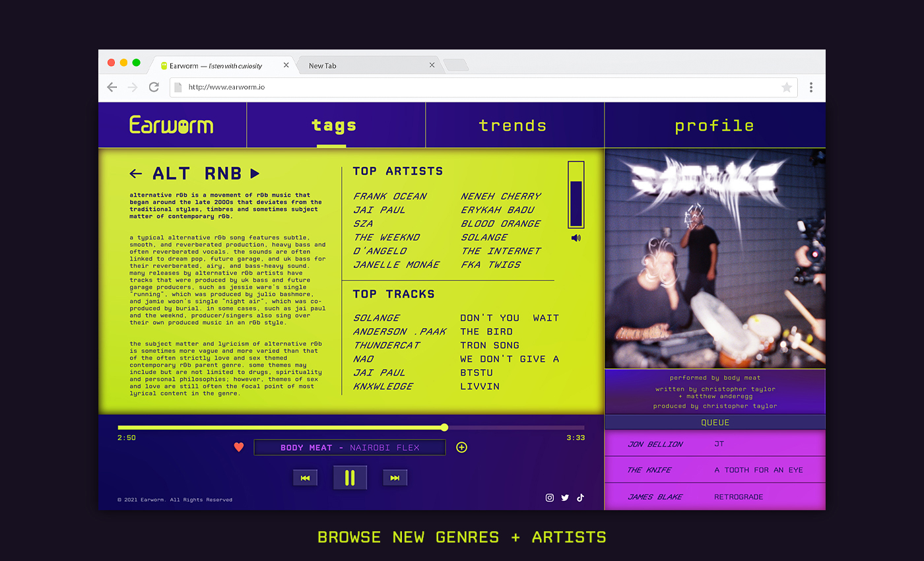
Task: Select artist Janelle Monáe
Action: 397,265
